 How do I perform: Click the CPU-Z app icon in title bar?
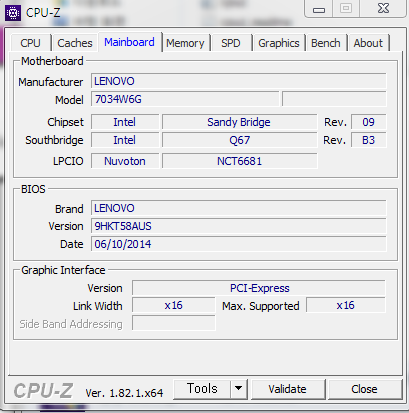[x=13, y=13]
